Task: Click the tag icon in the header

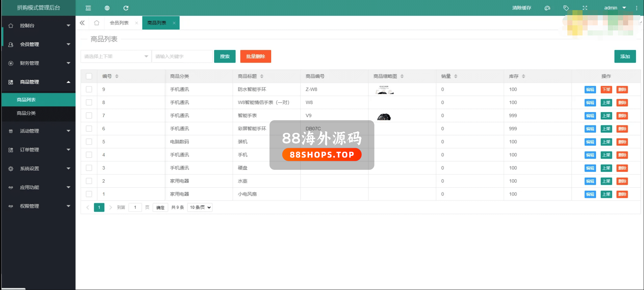Action: [x=566, y=8]
